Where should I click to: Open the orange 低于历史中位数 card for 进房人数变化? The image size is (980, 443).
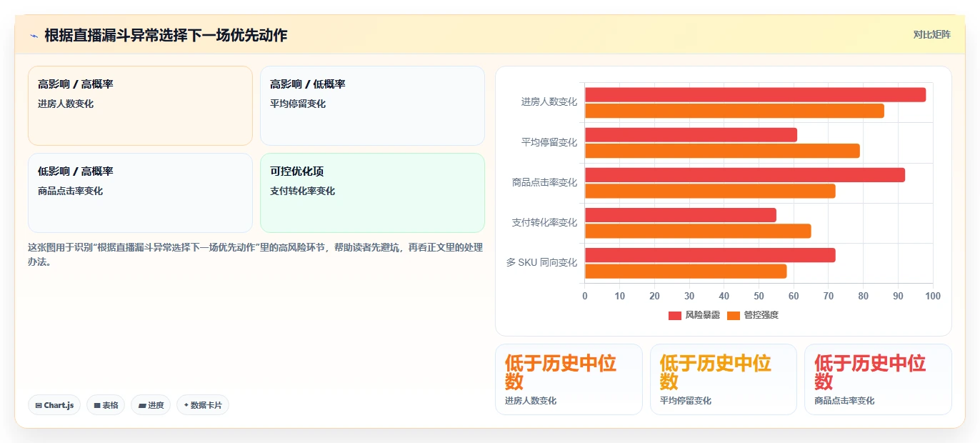point(569,379)
